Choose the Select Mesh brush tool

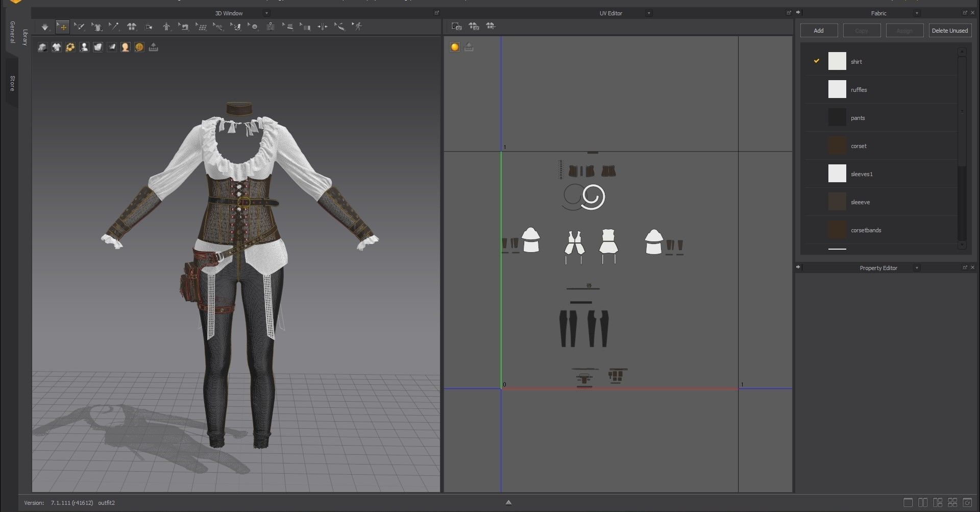click(79, 27)
